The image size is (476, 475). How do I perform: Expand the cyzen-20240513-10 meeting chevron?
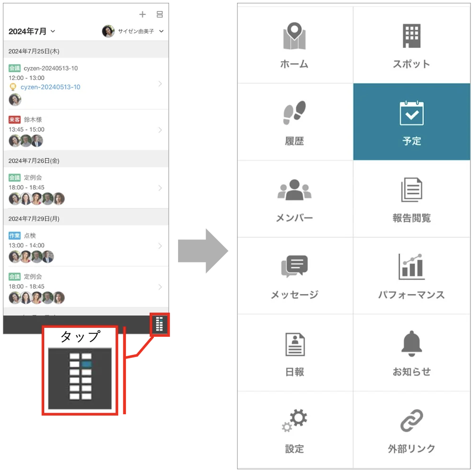(x=160, y=84)
